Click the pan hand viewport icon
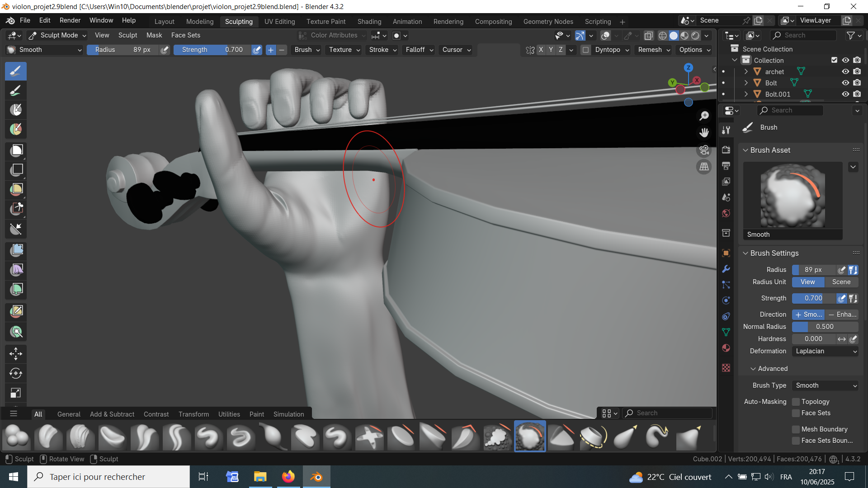Image resolution: width=868 pixels, height=488 pixels. [x=704, y=133]
